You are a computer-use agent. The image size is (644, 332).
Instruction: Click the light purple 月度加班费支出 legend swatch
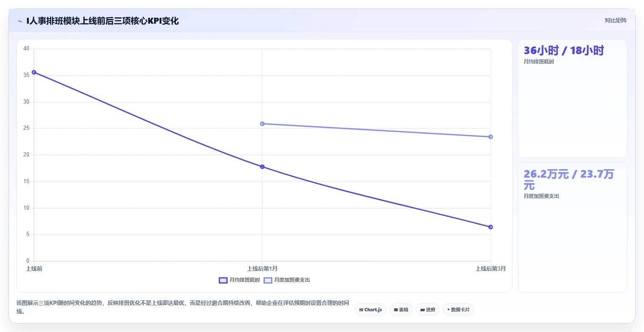click(x=268, y=280)
